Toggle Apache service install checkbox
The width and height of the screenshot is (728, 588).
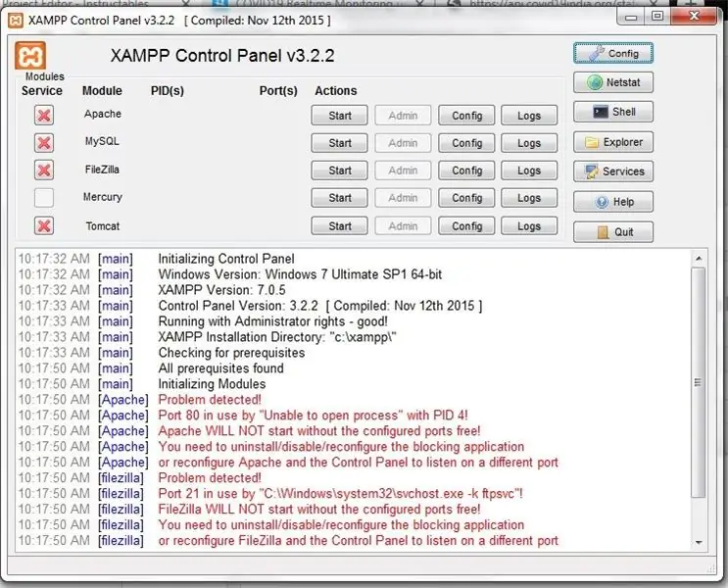coord(44,116)
